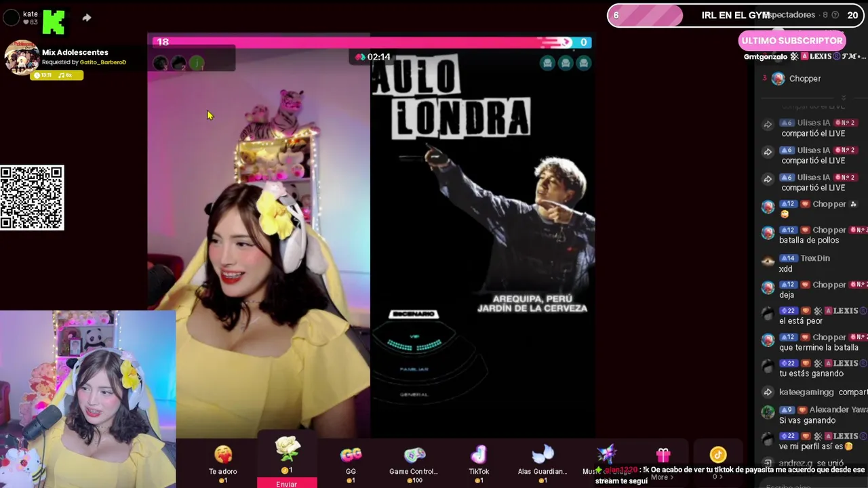Click Chopper avatar on 'batalla de pollos'
The width and height of the screenshot is (868, 488).
click(x=768, y=233)
